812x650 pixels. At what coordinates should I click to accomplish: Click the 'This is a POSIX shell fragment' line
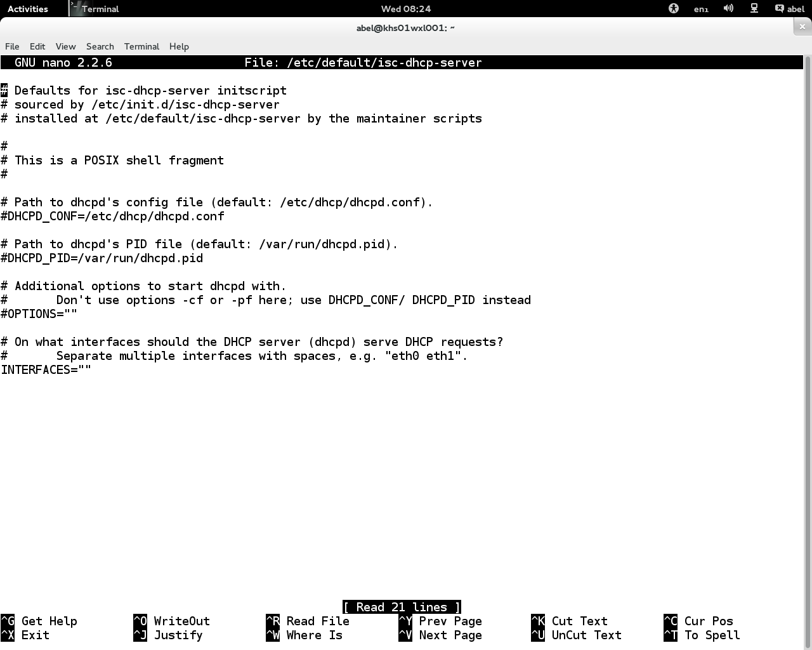click(112, 161)
